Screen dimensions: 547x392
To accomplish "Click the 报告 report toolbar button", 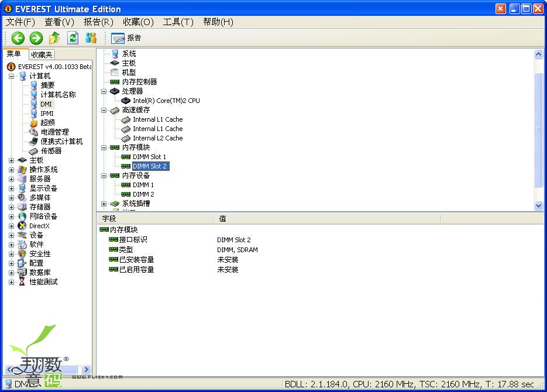I will pos(126,38).
